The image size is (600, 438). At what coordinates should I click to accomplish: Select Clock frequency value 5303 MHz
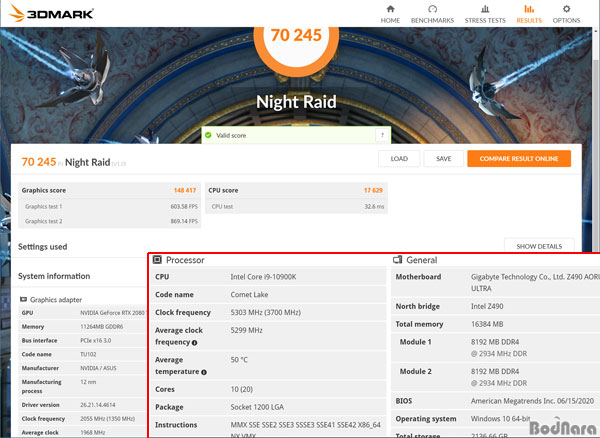pyautogui.click(x=266, y=313)
